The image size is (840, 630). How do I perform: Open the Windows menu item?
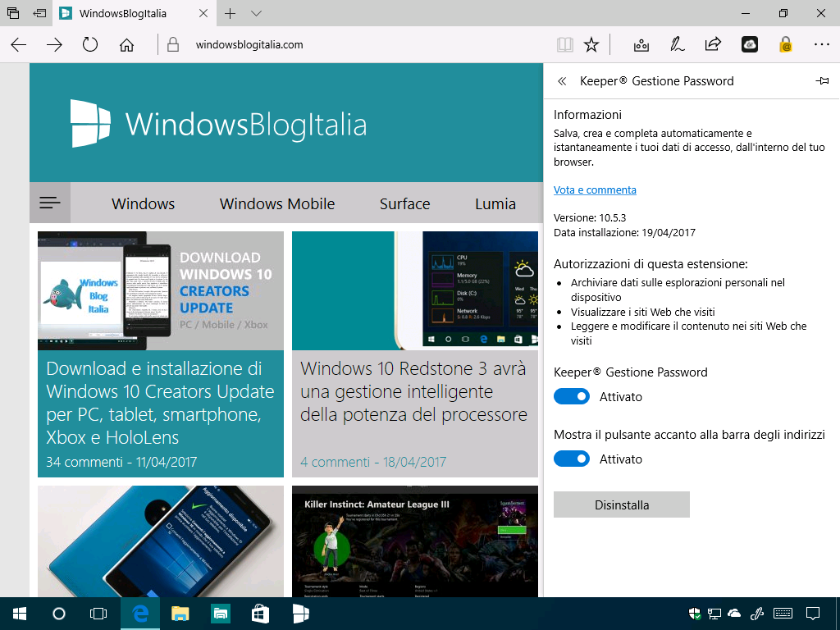[x=143, y=203]
